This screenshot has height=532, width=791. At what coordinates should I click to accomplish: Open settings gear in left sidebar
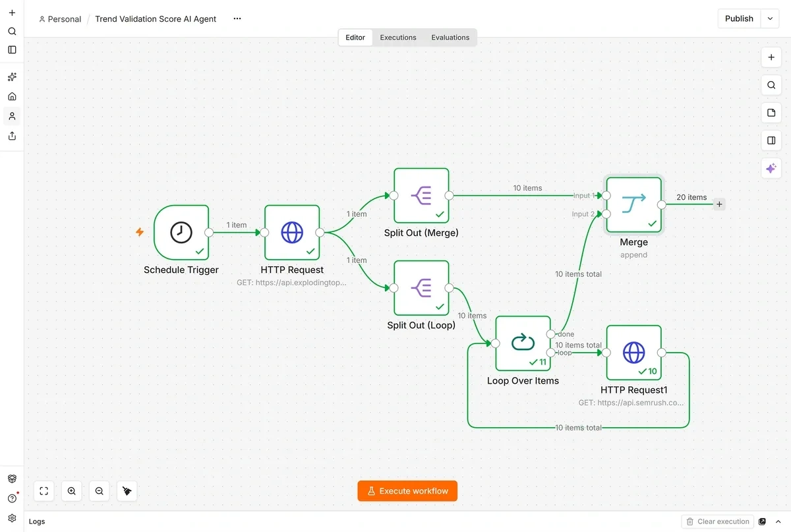pyautogui.click(x=12, y=518)
